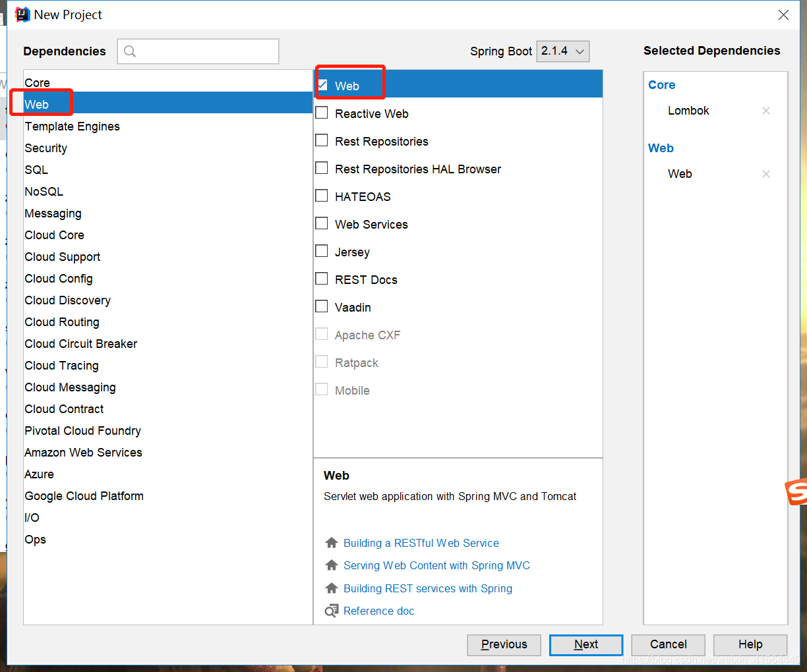This screenshot has height=672, width=807.
Task: Select the Azure category
Action: 168,474
